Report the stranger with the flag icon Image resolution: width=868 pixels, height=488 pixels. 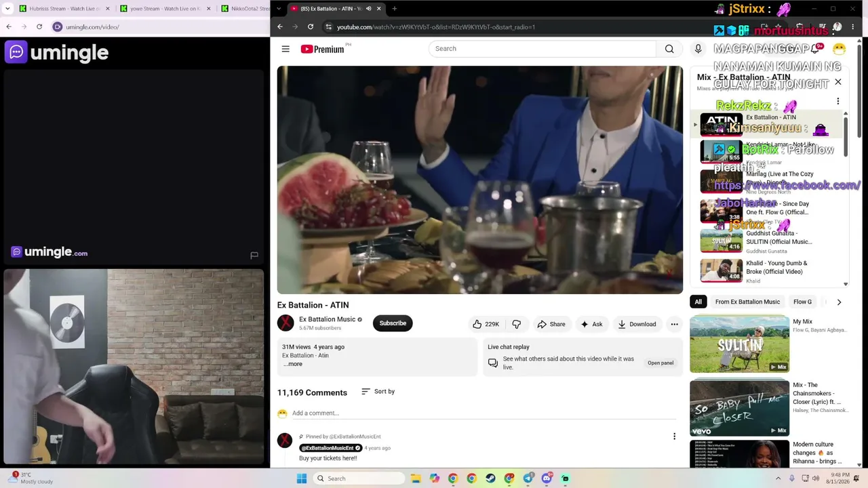[254, 256]
